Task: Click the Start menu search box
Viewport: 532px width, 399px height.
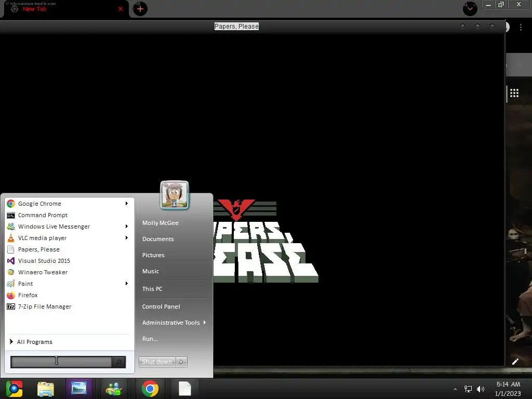Action: pos(61,362)
